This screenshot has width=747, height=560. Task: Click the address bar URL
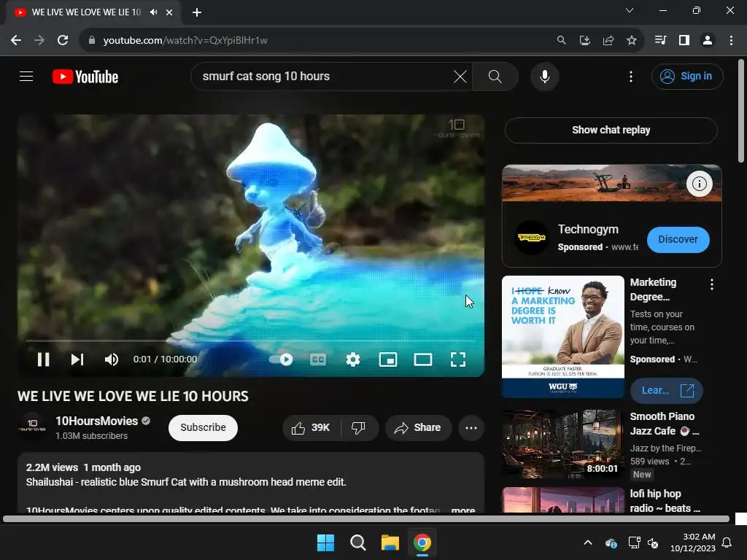click(x=185, y=41)
